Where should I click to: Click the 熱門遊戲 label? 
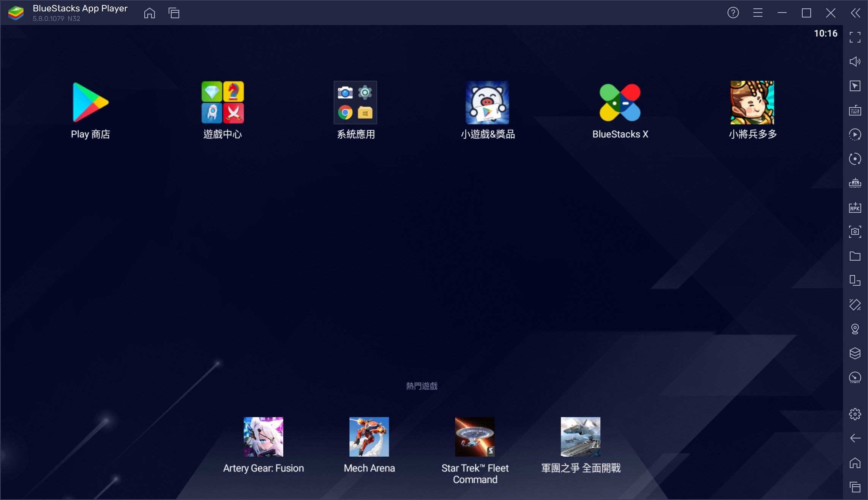(x=422, y=386)
